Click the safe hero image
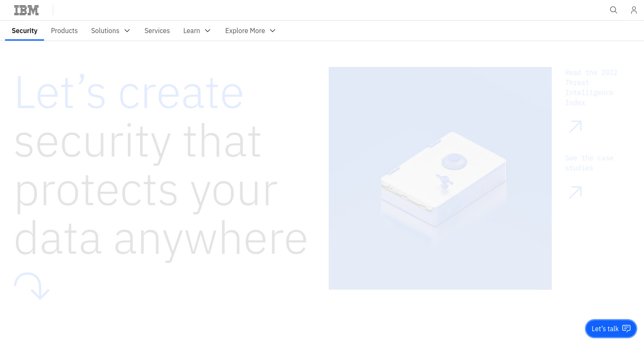Screen dimensions: 644x345 pyautogui.click(x=440, y=178)
